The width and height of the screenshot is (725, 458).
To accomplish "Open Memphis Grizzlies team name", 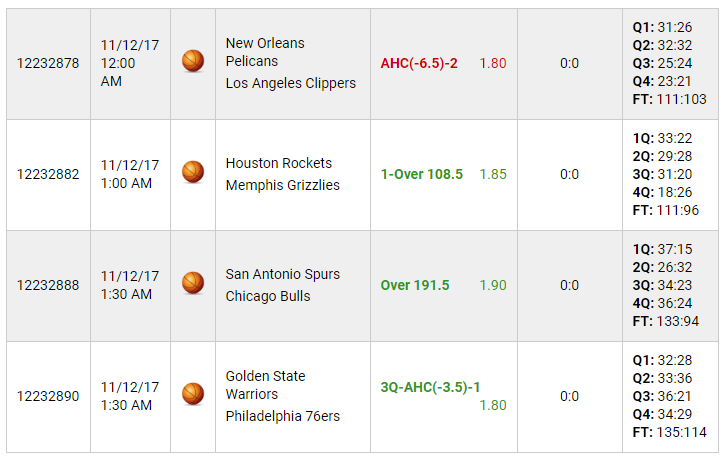I will click(283, 185).
